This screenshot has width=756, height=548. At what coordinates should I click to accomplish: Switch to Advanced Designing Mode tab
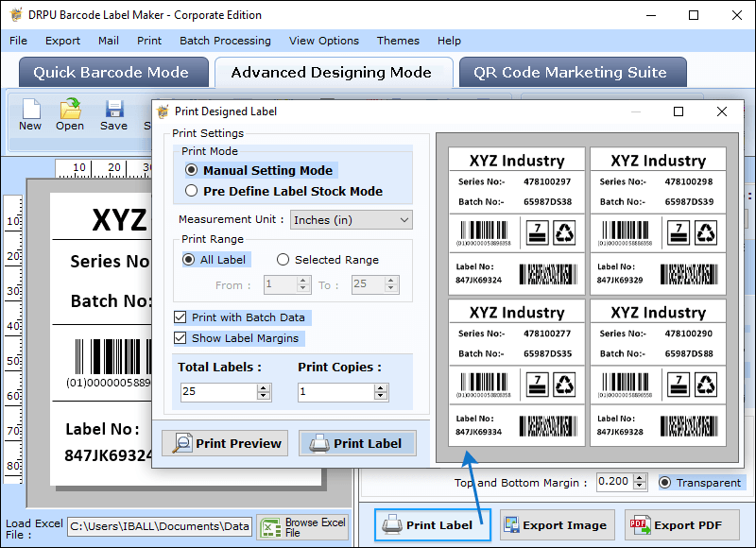pyautogui.click(x=334, y=73)
